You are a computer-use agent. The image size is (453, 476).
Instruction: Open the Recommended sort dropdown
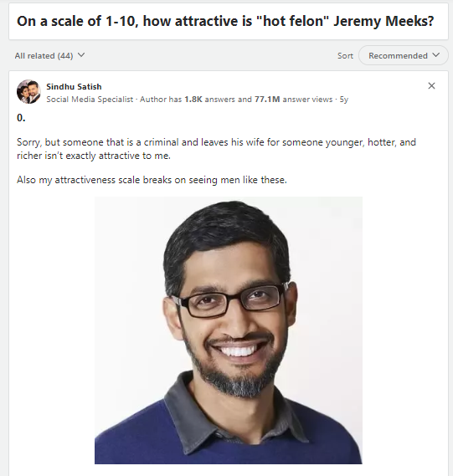pos(404,55)
